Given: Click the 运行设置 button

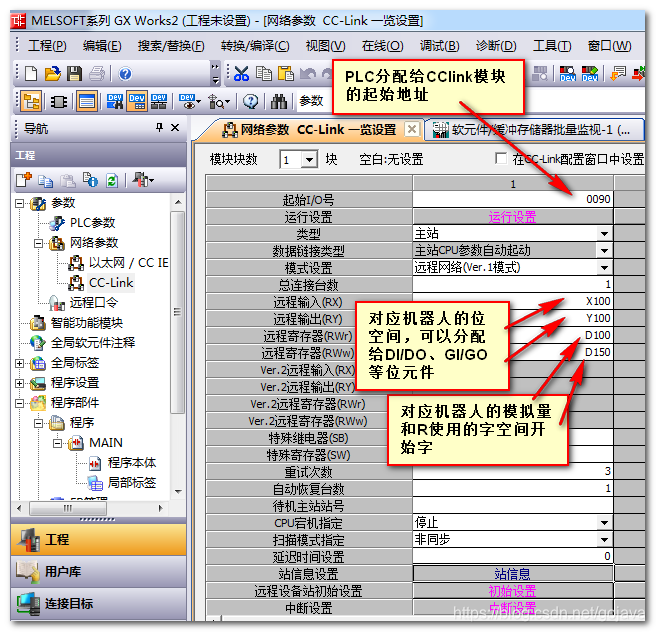Looking at the screenshot, I should [x=512, y=217].
